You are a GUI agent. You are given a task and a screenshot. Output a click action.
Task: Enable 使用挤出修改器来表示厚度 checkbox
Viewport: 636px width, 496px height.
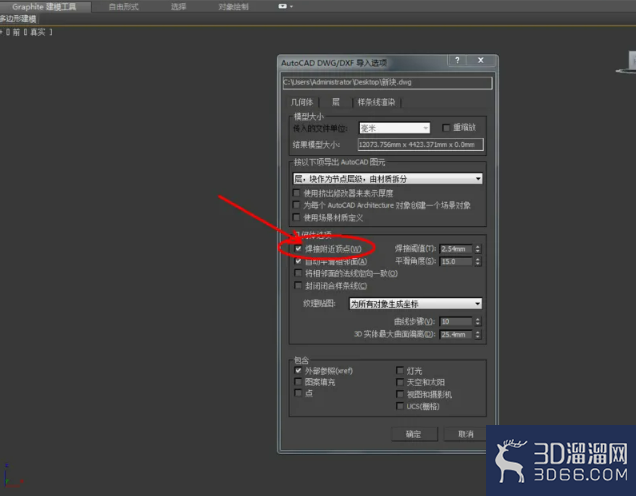click(x=297, y=193)
